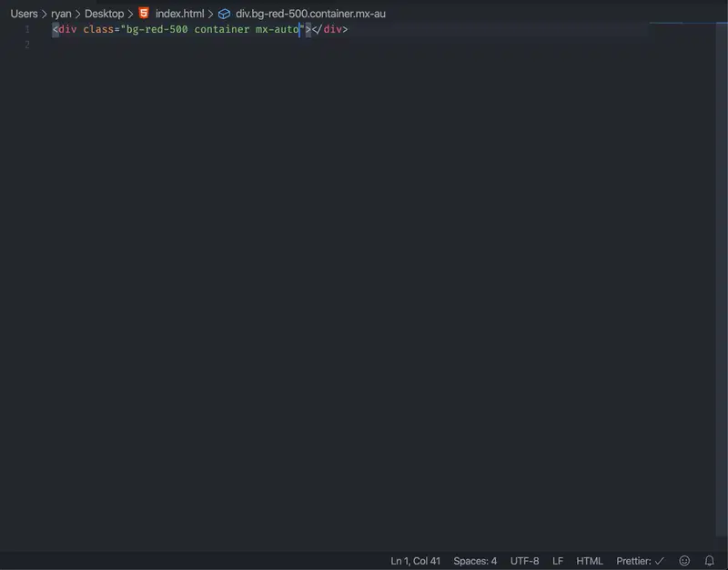Click the minimap highlighted line at top right
Screen dimensions: 728x570
coord(682,22)
